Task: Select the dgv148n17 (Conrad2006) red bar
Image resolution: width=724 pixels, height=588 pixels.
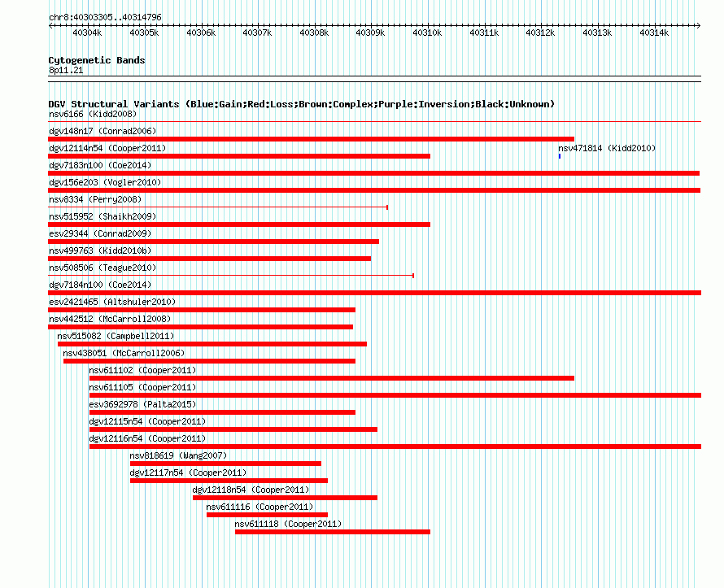Action: (312, 139)
